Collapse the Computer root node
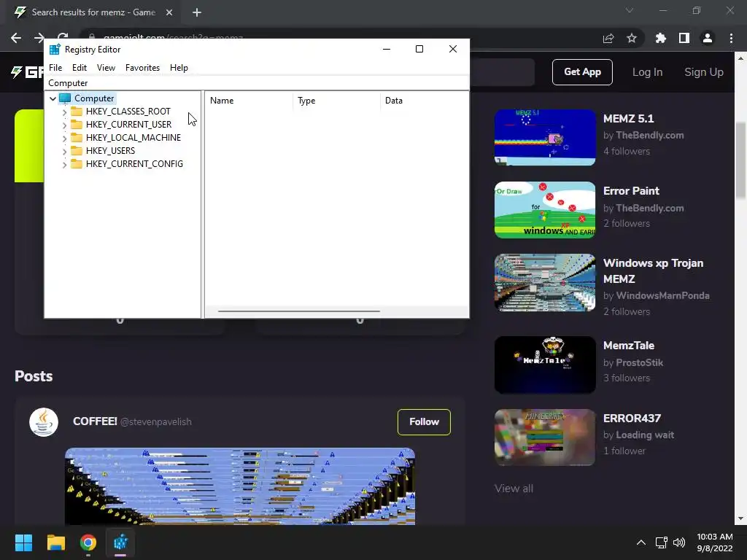Image resolution: width=747 pixels, height=560 pixels. [53, 98]
